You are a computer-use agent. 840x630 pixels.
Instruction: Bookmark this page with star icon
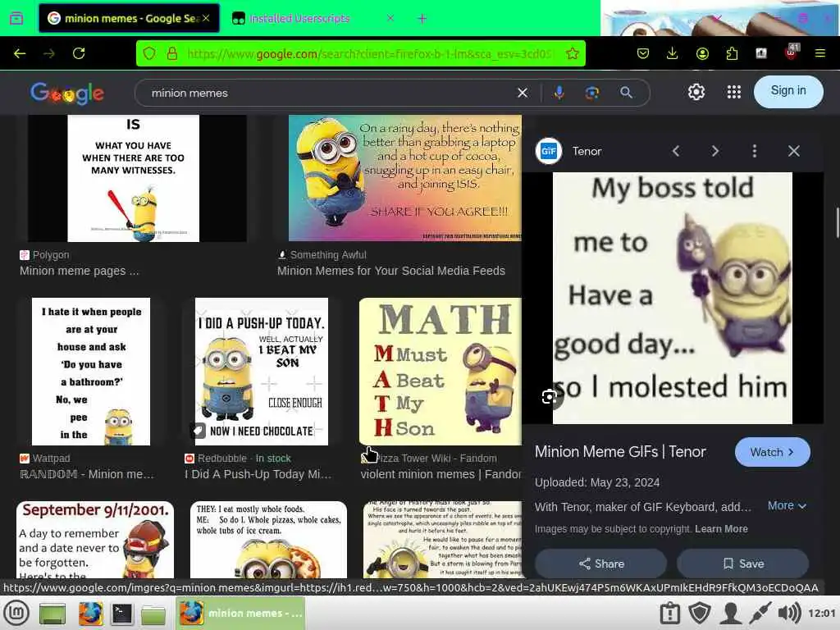(572, 53)
